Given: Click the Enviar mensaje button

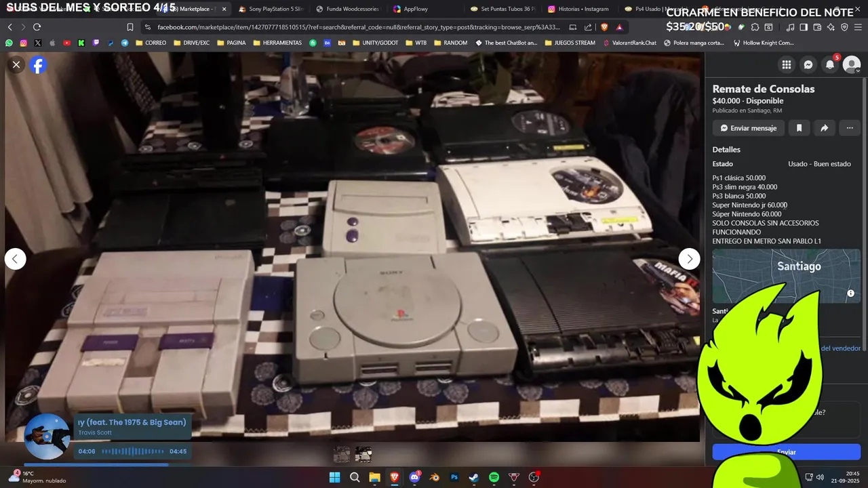Looking at the screenshot, I should pyautogui.click(x=748, y=128).
